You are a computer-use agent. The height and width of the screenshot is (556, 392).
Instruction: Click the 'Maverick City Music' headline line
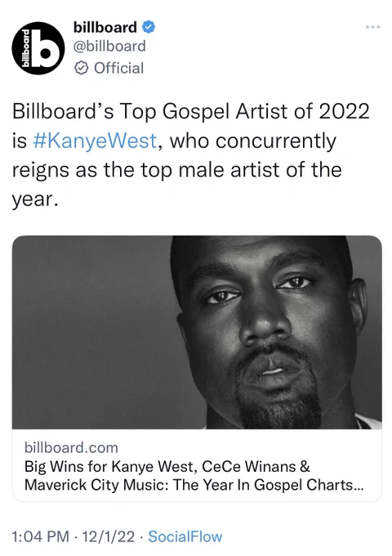pos(194,485)
